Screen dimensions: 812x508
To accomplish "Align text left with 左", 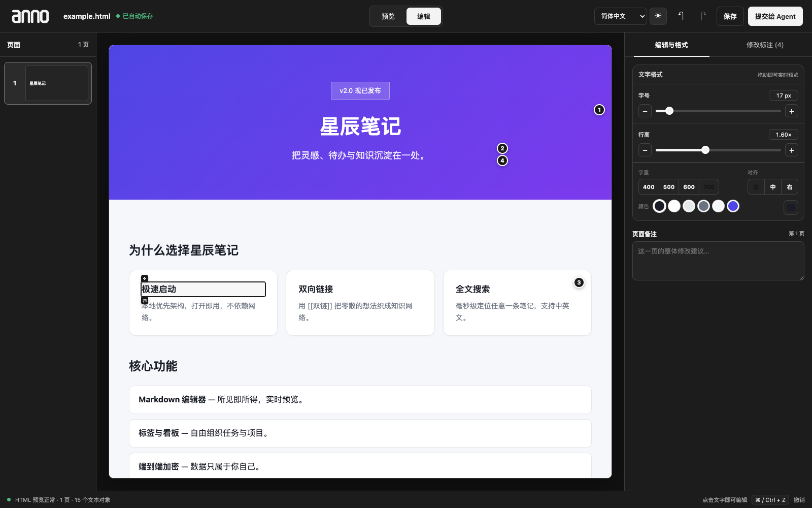I will click(x=756, y=187).
